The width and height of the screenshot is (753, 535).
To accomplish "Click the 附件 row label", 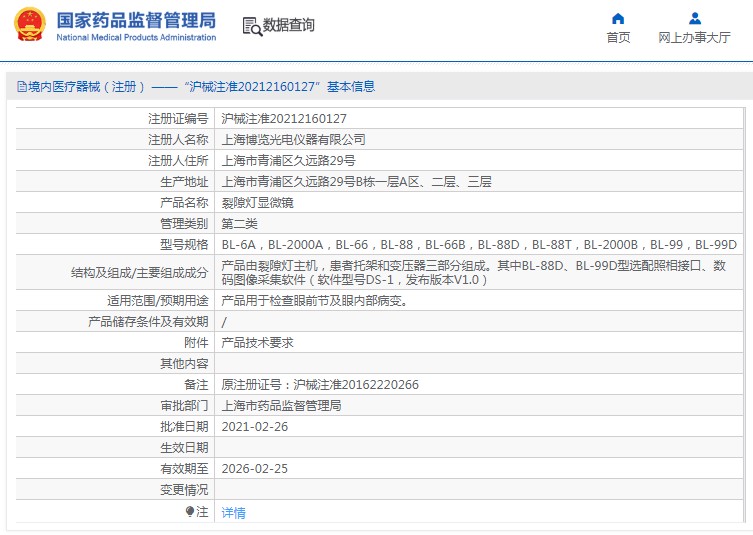I will [196, 343].
